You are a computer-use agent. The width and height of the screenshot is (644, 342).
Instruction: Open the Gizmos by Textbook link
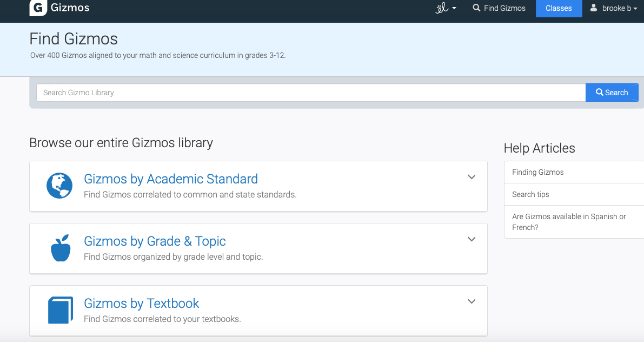coord(141,303)
